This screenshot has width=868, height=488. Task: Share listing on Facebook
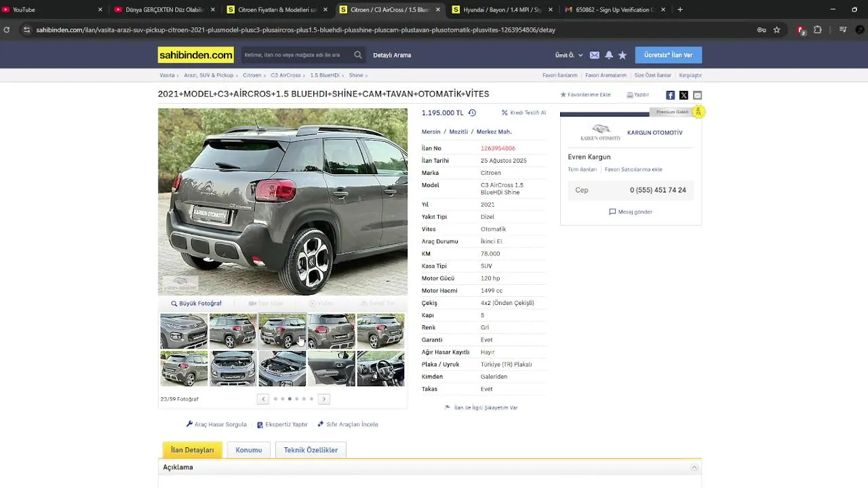[x=670, y=95]
